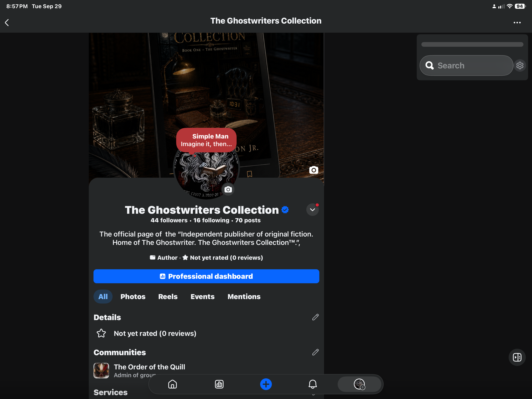Open profile menu in bottom bar
This screenshot has height=399, width=532.
tap(359, 384)
